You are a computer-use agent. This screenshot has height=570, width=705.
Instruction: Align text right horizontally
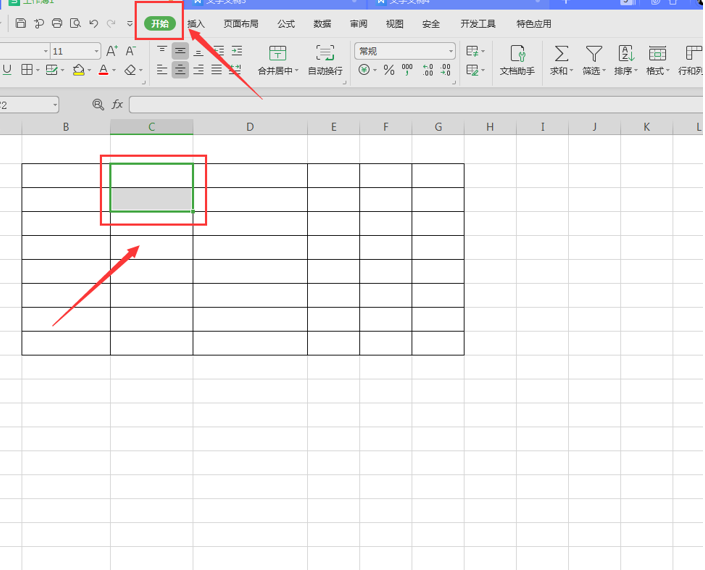pos(198,70)
